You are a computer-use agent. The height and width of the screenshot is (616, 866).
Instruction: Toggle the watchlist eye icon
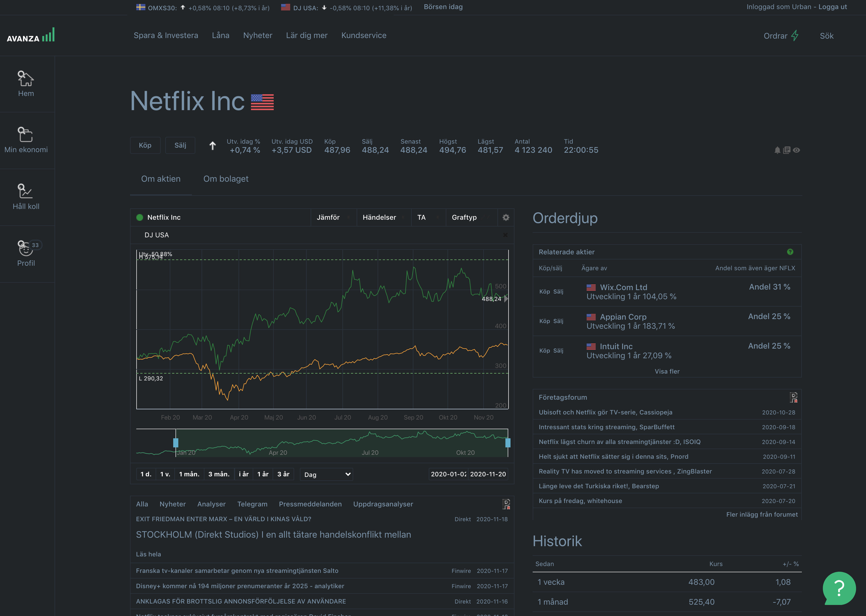(797, 150)
